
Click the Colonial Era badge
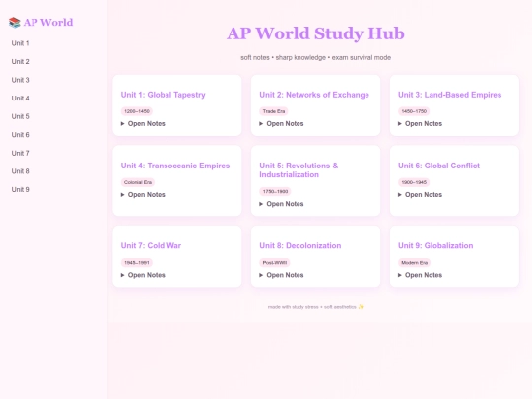(138, 182)
